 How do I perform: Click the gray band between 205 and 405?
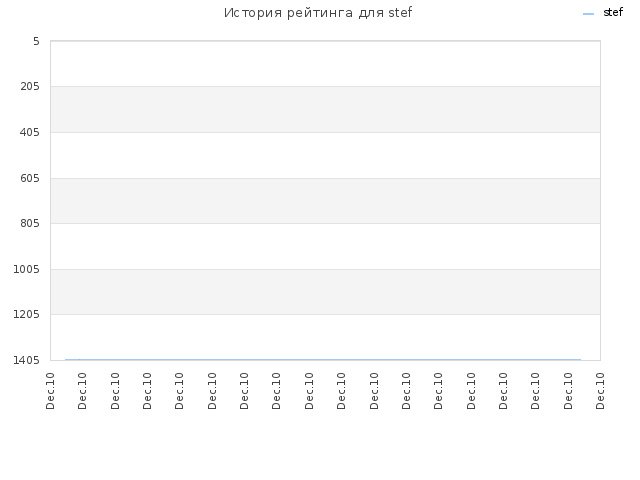[325, 109]
